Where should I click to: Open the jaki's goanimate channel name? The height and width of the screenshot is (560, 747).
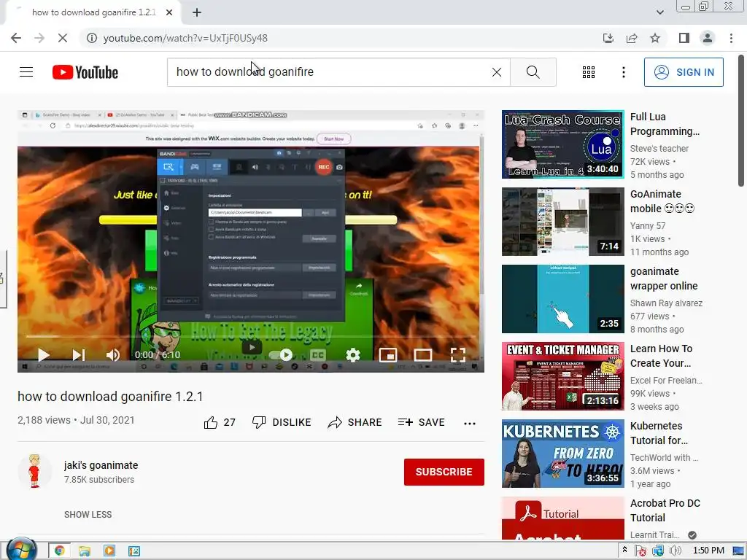[x=101, y=465]
